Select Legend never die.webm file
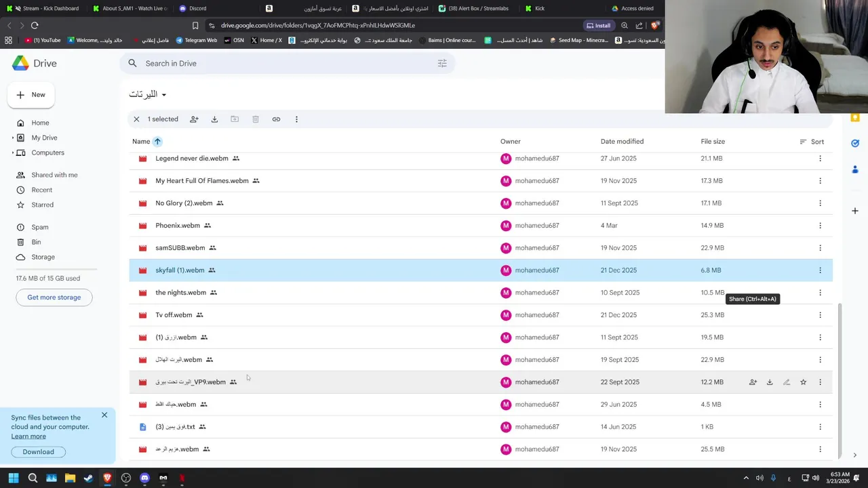The height and width of the screenshot is (488, 868). click(x=481, y=159)
